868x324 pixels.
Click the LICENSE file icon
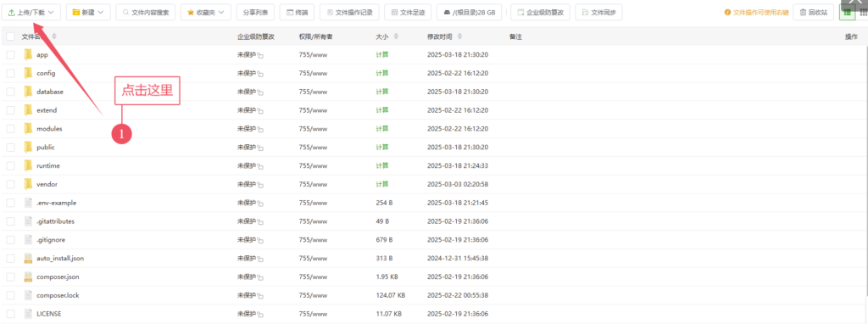point(29,314)
